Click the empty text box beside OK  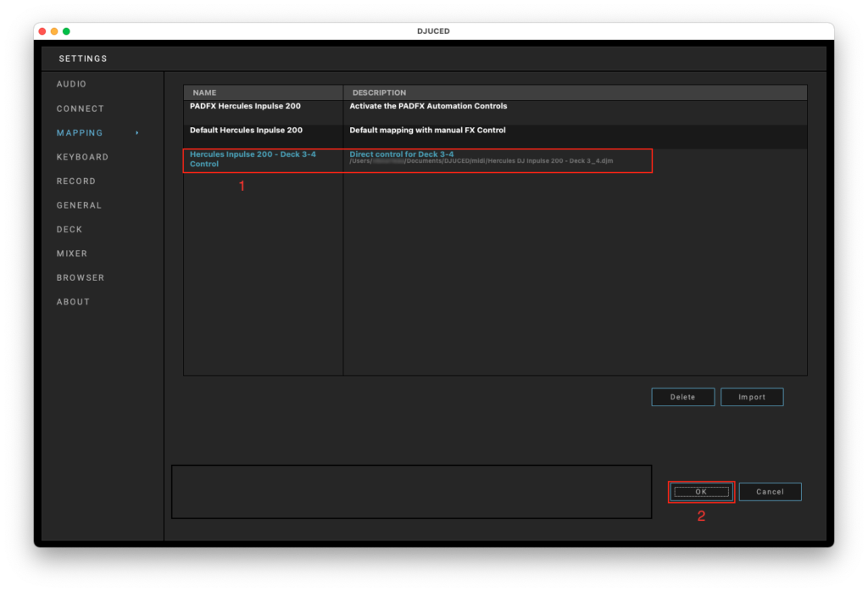pos(411,491)
